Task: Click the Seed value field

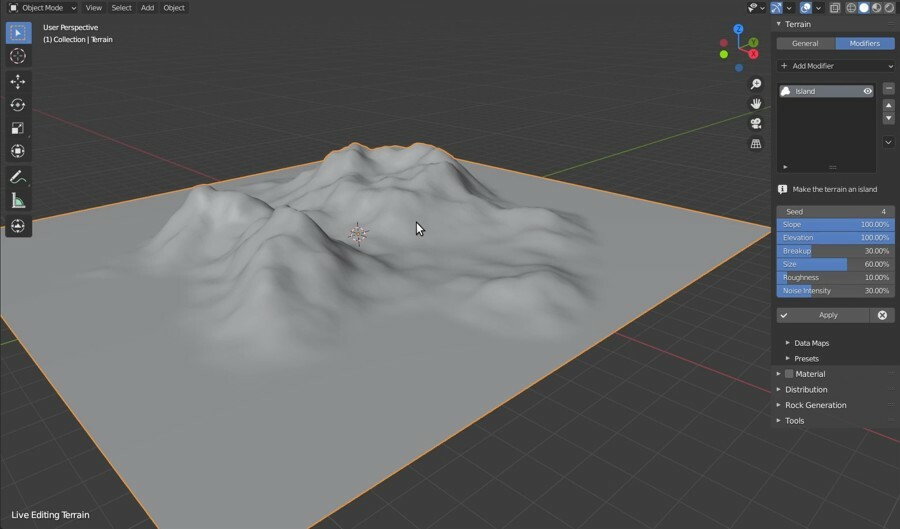Action: point(835,212)
